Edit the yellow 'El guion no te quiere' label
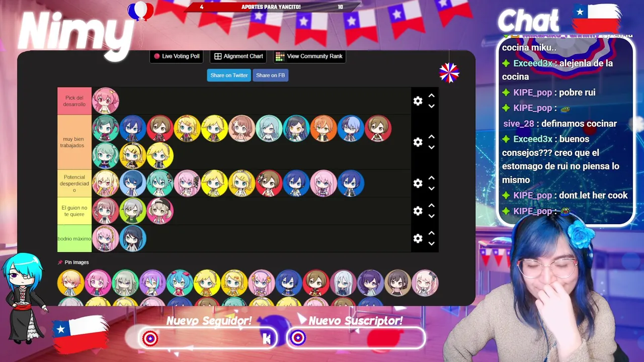 click(74, 211)
